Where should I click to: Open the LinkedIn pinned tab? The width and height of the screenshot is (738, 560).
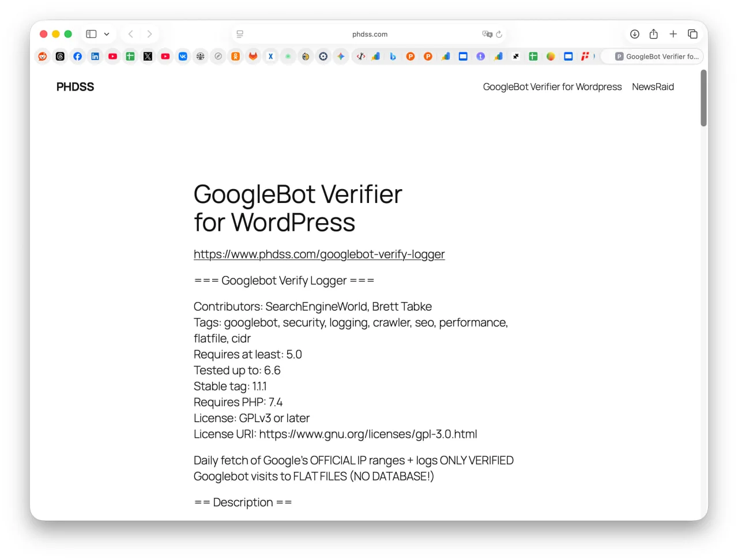coord(95,57)
